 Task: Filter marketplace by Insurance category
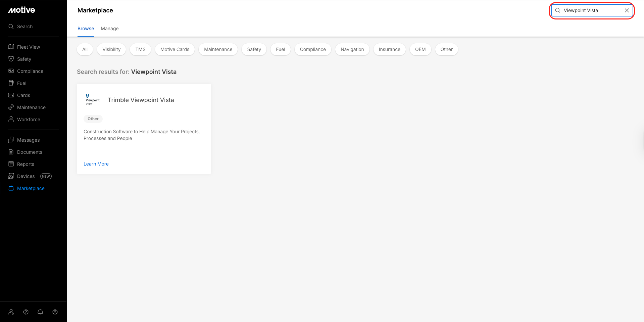click(390, 49)
